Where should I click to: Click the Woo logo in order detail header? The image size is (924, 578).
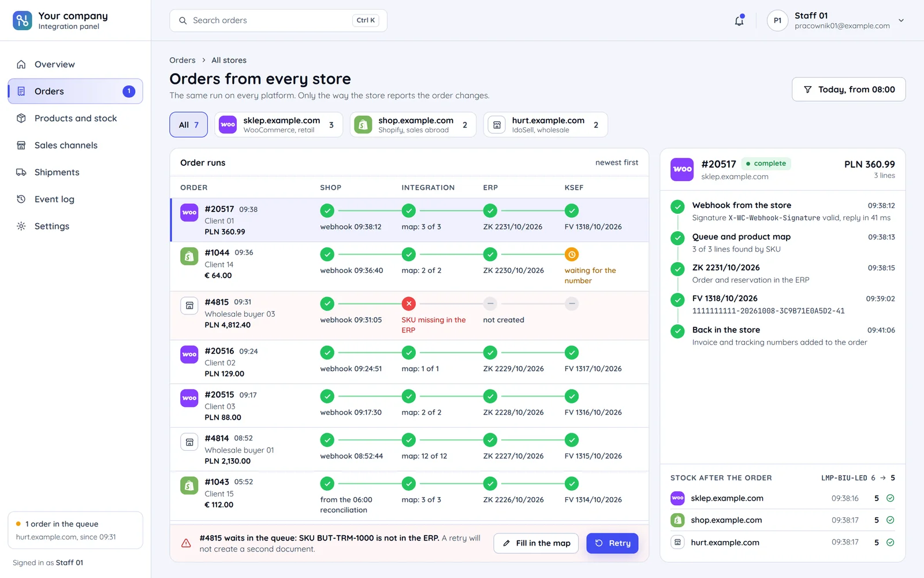682,169
